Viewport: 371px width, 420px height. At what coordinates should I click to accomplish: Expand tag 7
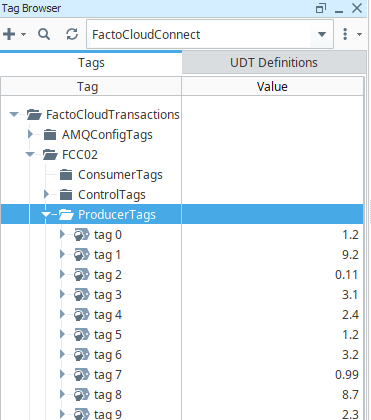coord(62,374)
